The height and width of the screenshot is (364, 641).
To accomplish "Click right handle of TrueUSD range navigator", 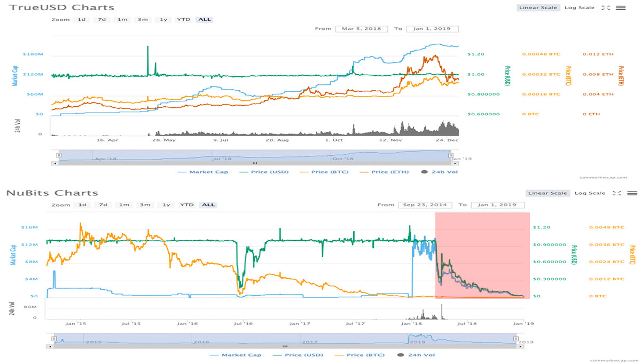I will coord(451,155).
